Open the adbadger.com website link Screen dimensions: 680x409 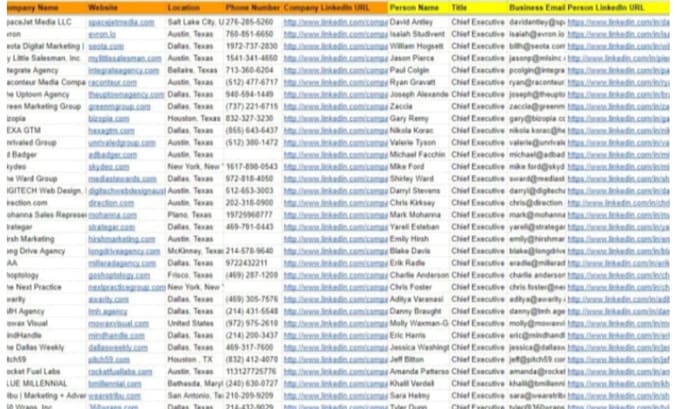pyautogui.click(x=112, y=155)
